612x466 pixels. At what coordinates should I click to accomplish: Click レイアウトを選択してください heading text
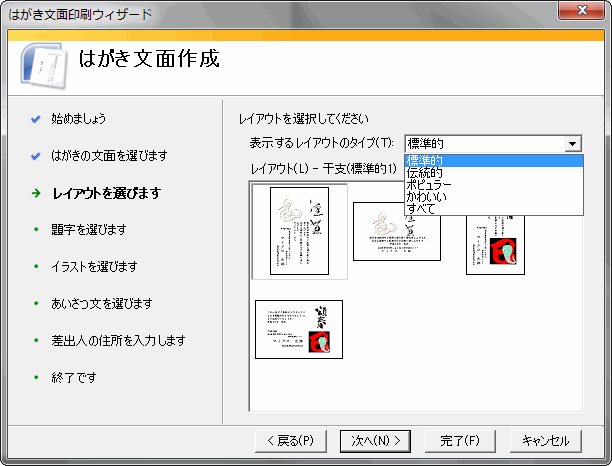pos(303,119)
